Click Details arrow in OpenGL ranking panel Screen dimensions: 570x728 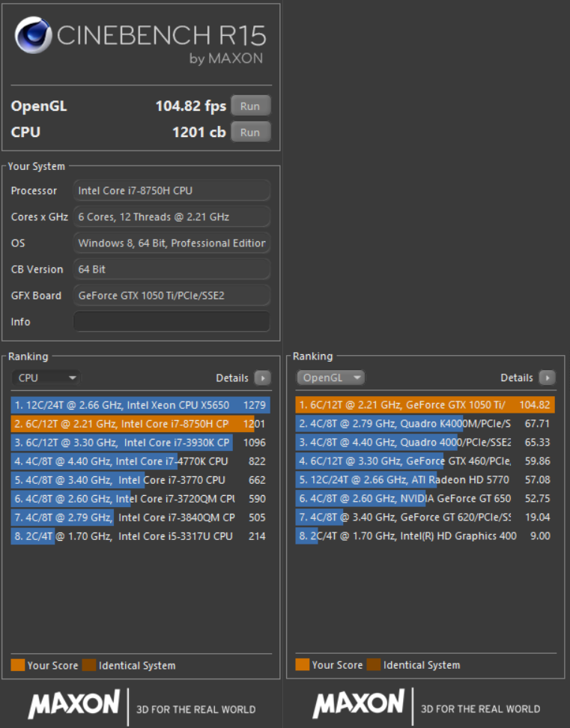[547, 378]
